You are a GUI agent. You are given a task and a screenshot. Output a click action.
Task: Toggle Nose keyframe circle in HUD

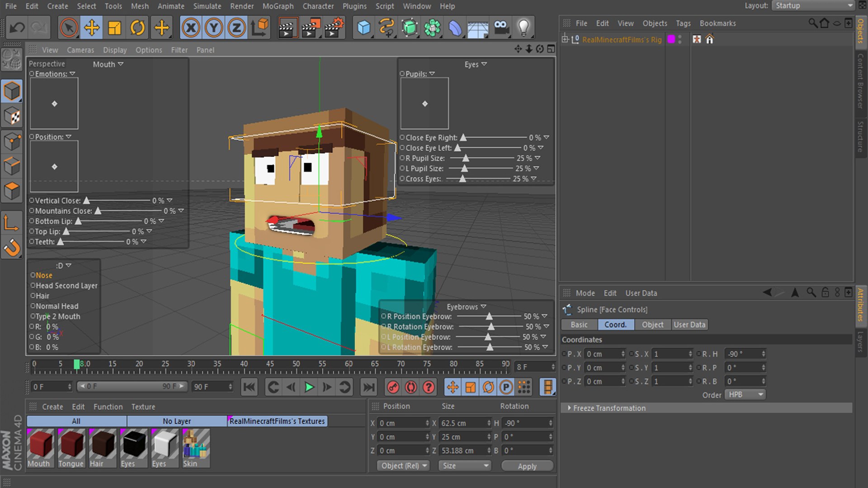point(33,275)
